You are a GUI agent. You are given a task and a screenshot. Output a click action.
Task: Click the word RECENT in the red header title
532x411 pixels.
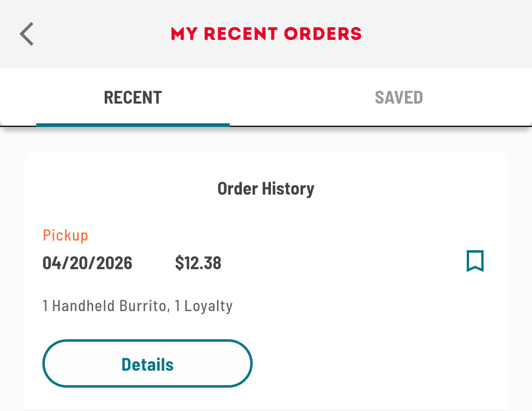pyautogui.click(x=241, y=34)
